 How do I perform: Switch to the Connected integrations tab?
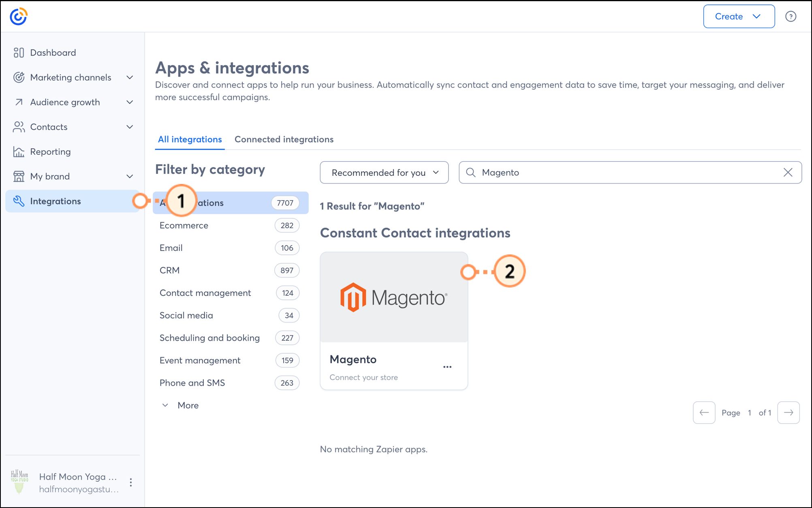tap(284, 139)
